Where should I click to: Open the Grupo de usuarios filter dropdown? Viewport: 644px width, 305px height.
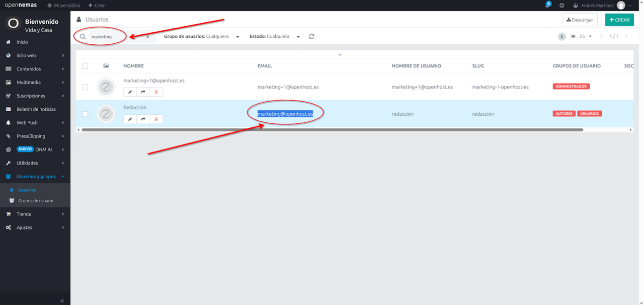coord(201,37)
